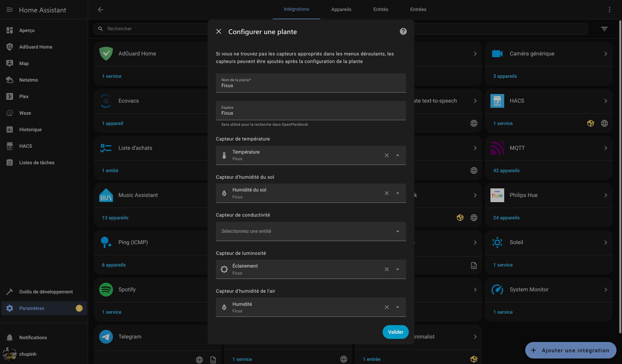This screenshot has width=622, height=364.
Task: Clear the Température sensor selection
Action: 387,155
